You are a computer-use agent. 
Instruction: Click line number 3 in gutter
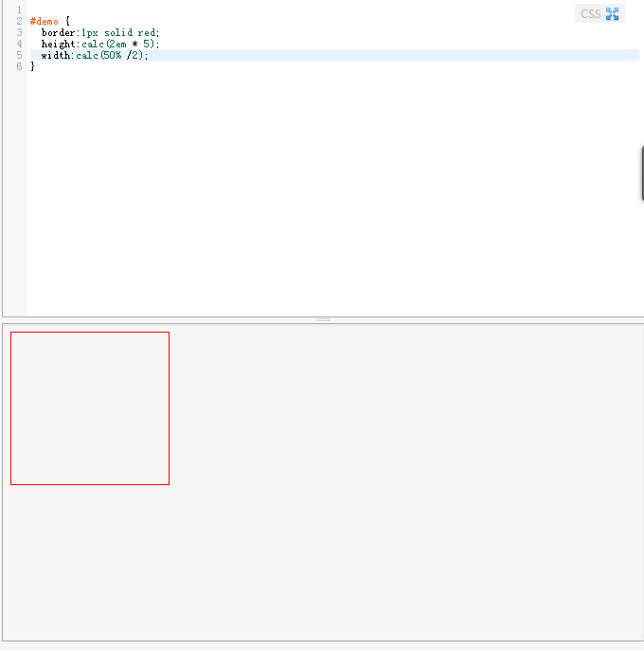tap(19, 32)
